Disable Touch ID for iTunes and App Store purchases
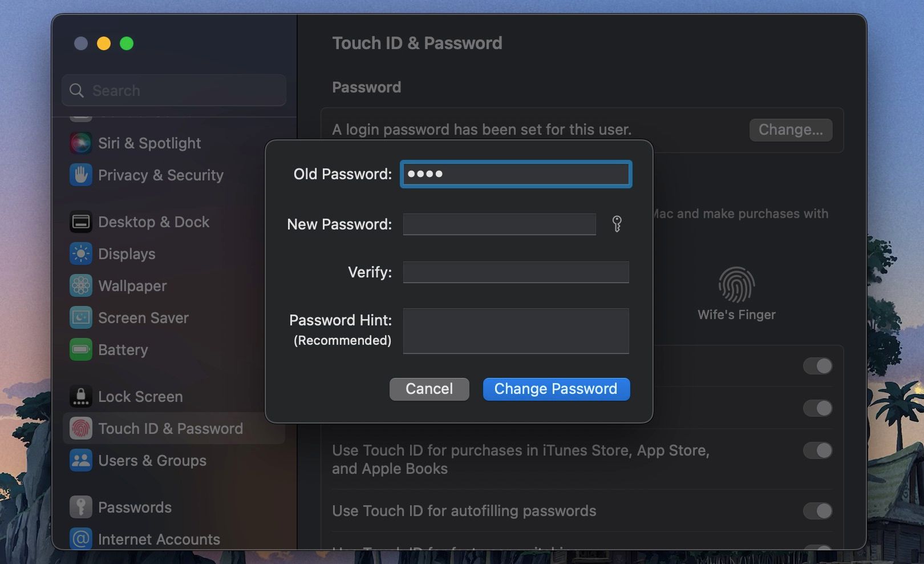 click(x=818, y=450)
